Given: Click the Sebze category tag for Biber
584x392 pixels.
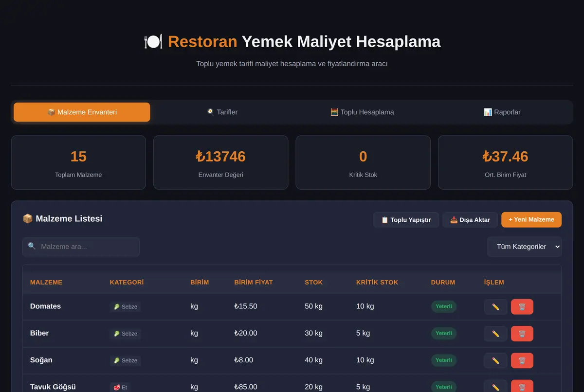Looking at the screenshot, I should coord(125,334).
